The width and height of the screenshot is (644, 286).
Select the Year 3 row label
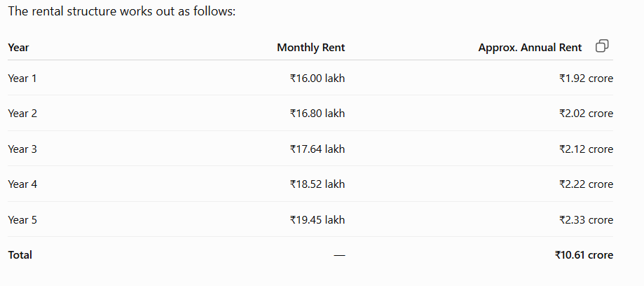[x=22, y=149]
